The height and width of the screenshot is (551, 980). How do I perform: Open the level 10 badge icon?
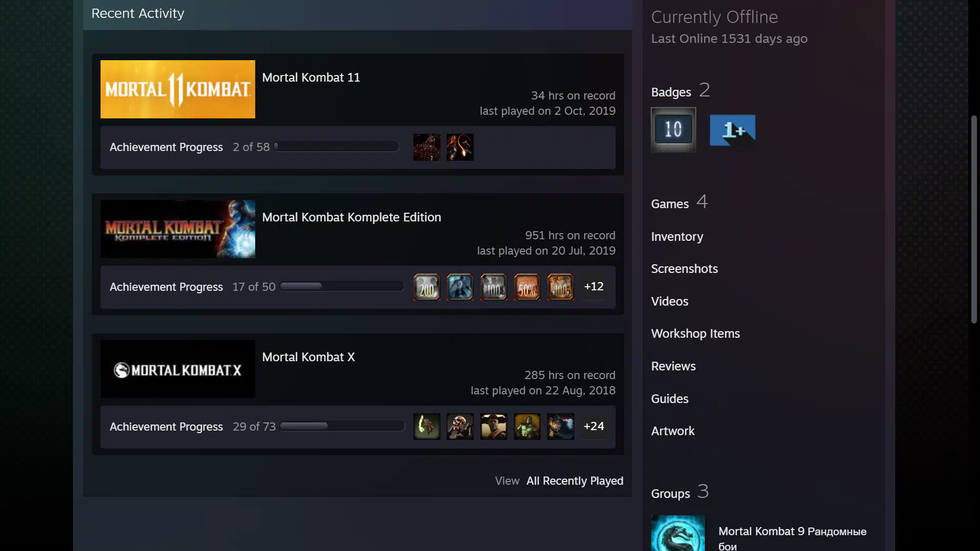[x=673, y=130]
